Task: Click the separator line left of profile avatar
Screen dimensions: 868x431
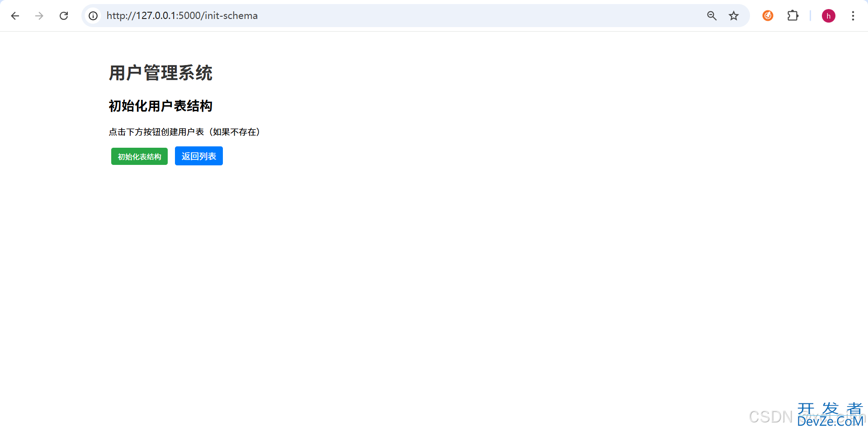Action: pos(810,16)
